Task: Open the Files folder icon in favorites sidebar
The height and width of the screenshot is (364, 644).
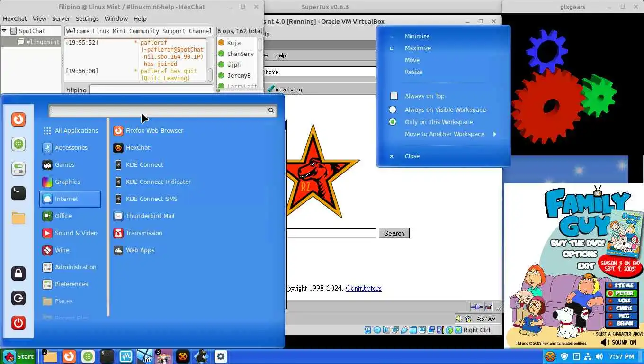Action: [x=18, y=218]
